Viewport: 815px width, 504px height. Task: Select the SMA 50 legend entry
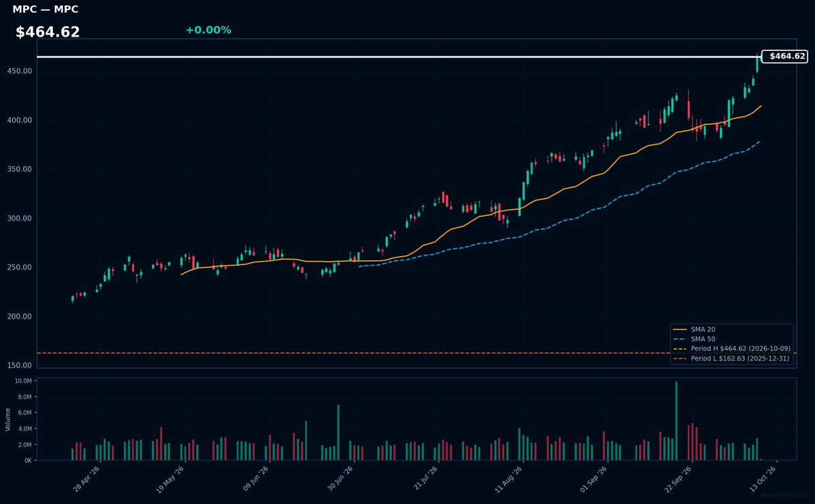coord(703,339)
